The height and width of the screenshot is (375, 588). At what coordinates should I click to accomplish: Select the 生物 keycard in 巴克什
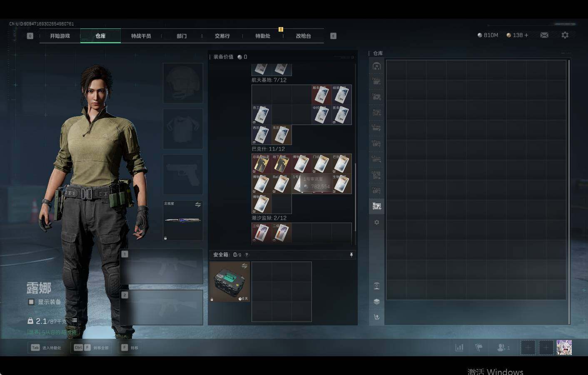[341, 184]
